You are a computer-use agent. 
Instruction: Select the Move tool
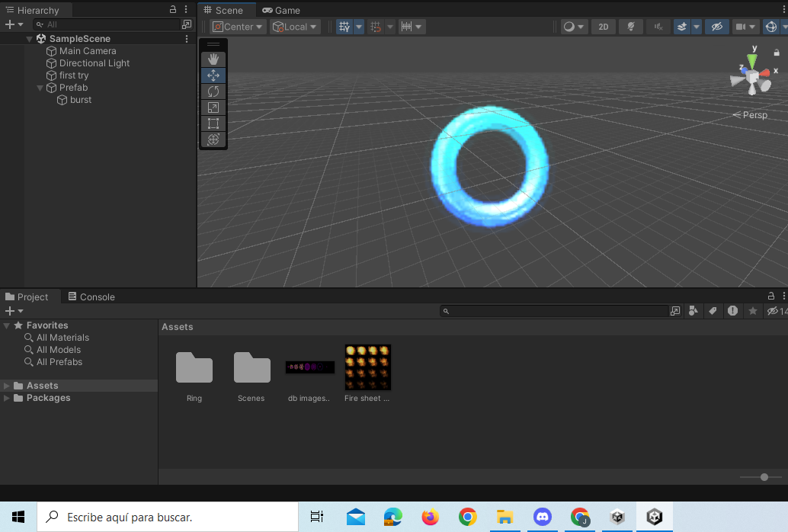coord(213,75)
